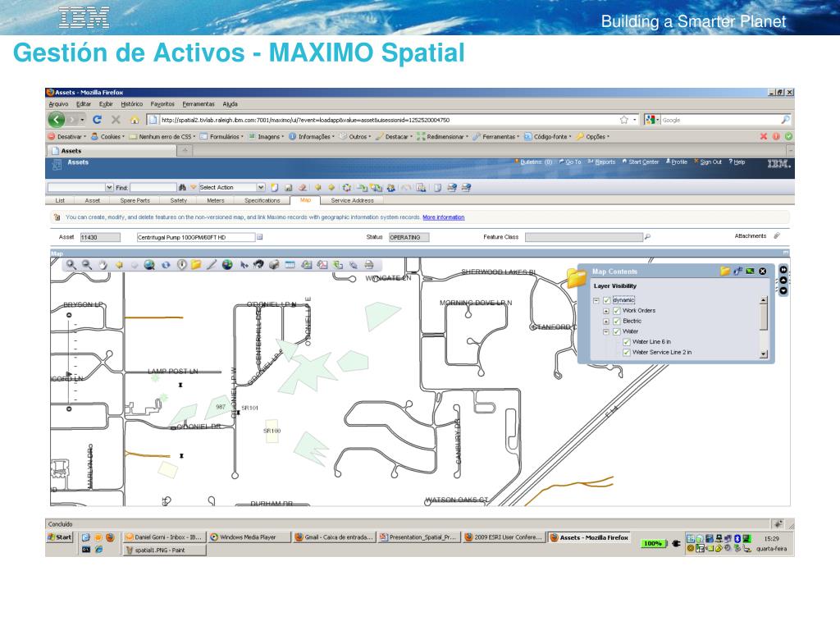Select the map zoom out tool
This screenshot has height=630, width=840.
pyautogui.click(x=87, y=265)
